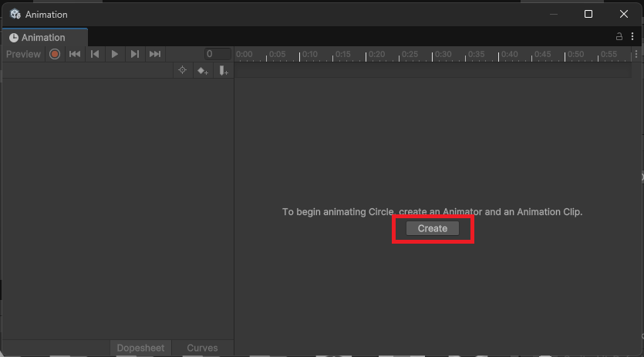Select the Animation tab
Viewport: 644px width, 357px height.
point(45,37)
